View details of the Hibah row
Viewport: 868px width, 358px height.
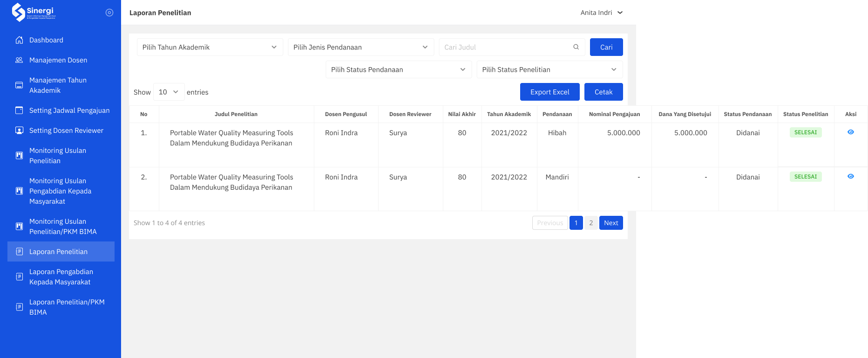851,132
